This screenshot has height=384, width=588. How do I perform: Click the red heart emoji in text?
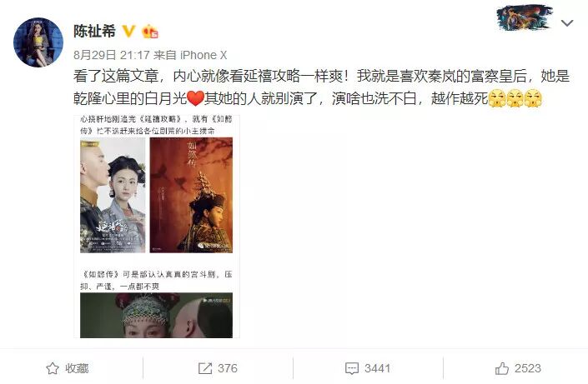(195, 98)
